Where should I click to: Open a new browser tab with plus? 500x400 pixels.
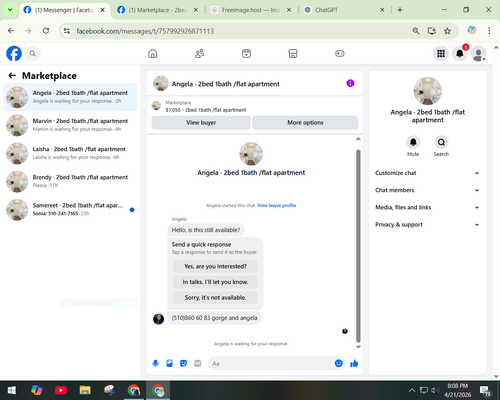(400, 10)
